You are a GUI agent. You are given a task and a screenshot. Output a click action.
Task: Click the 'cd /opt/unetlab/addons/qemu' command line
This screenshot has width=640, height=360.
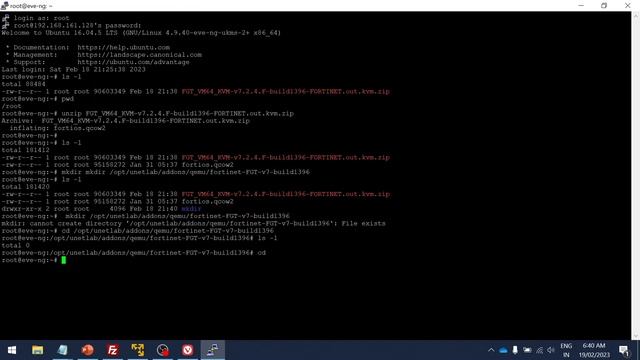138,231
